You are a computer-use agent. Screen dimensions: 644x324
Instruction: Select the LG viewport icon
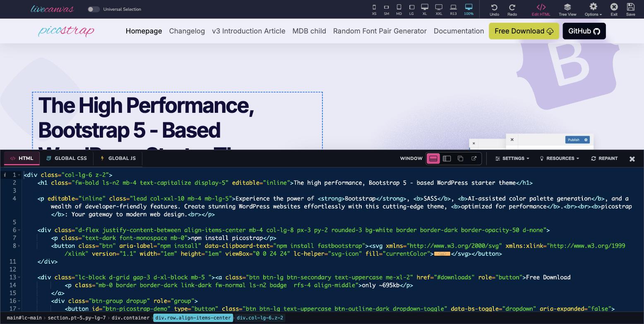point(411,9)
